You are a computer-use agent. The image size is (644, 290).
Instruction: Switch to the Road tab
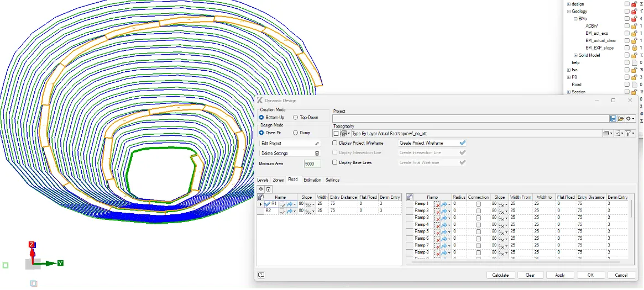pyautogui.click(x=293, y=180)
